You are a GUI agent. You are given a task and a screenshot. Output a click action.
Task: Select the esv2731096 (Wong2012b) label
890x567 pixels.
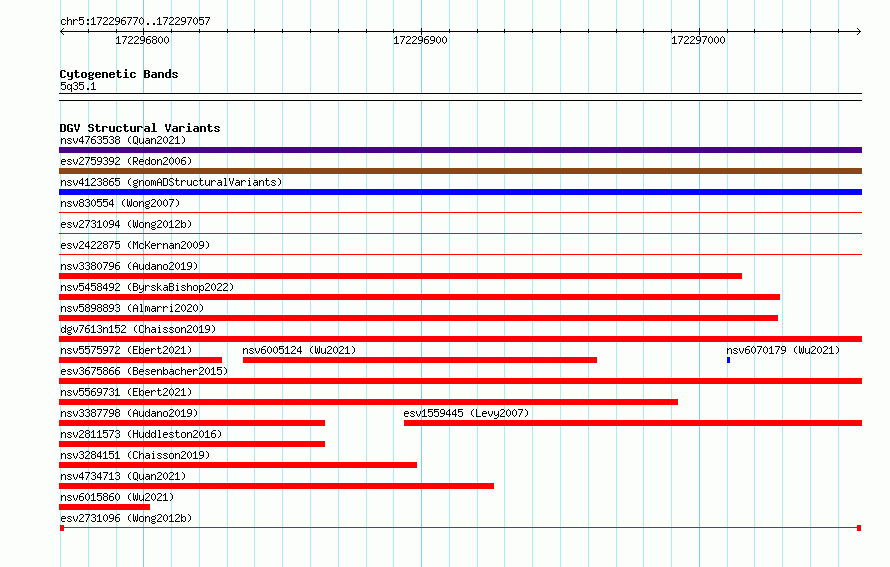(126, 518)
